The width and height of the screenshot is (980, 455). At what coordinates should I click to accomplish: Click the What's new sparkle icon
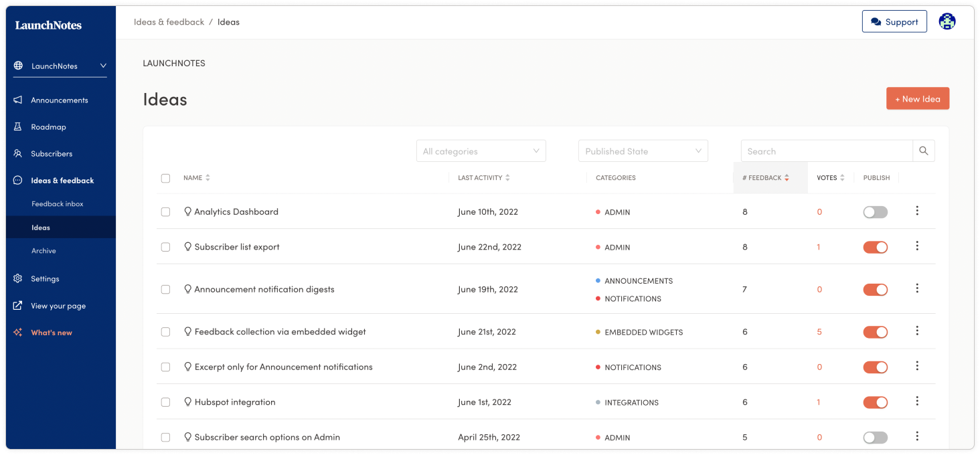(x=18, y=333)
